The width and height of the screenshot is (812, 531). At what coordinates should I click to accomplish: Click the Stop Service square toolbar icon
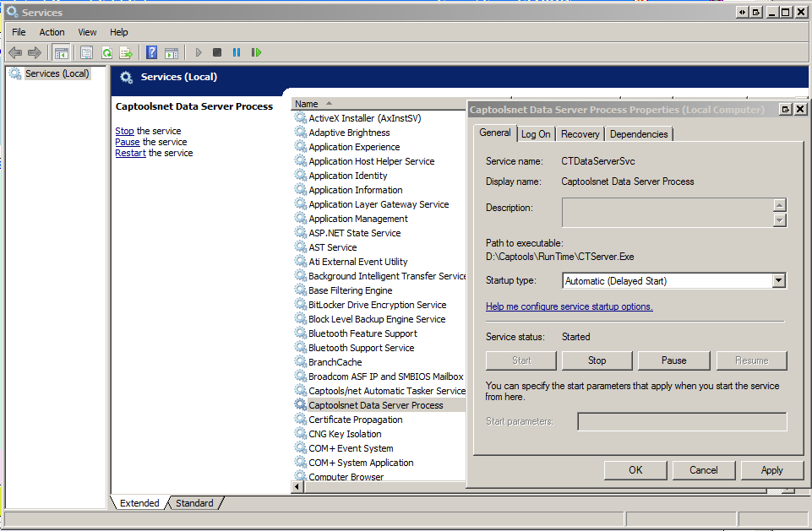217,52
